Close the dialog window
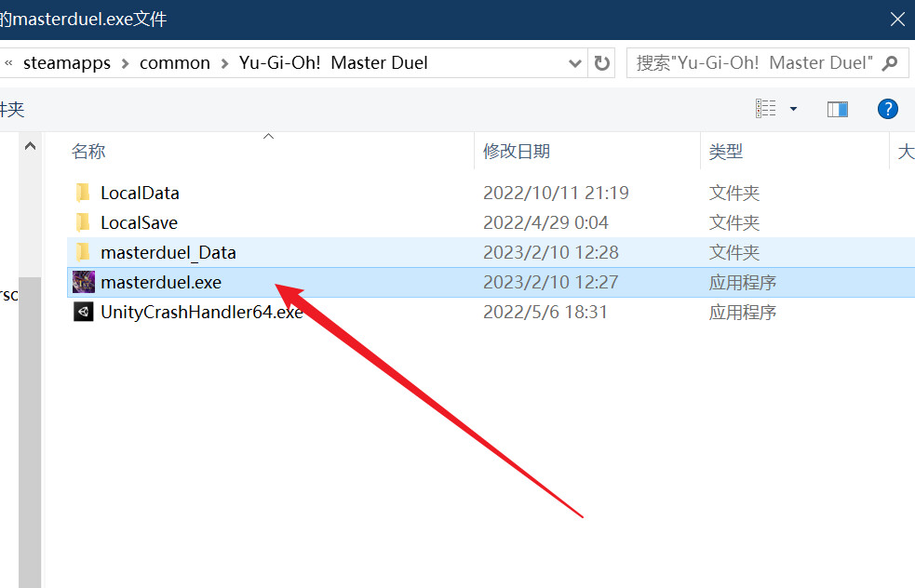 [897, 20]
